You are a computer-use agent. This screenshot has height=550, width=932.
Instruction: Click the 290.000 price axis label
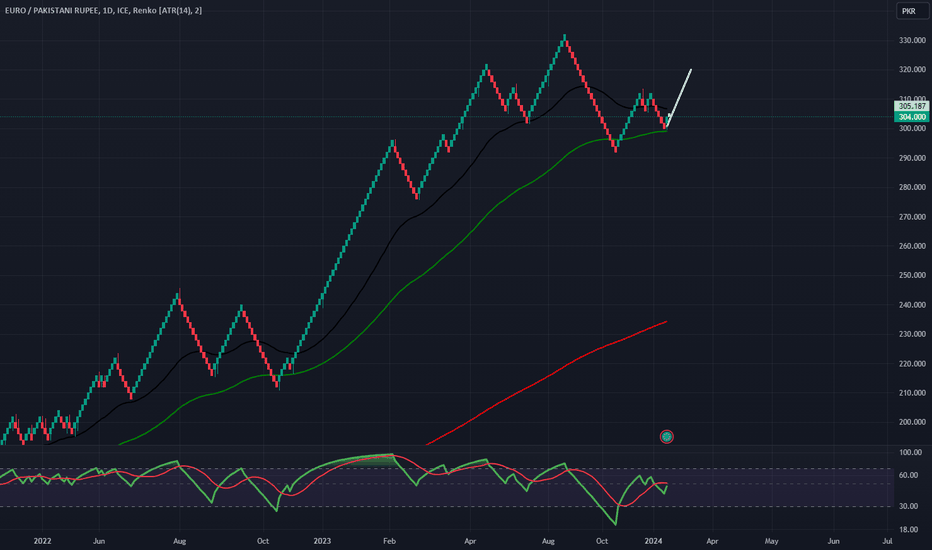[912, 158]
